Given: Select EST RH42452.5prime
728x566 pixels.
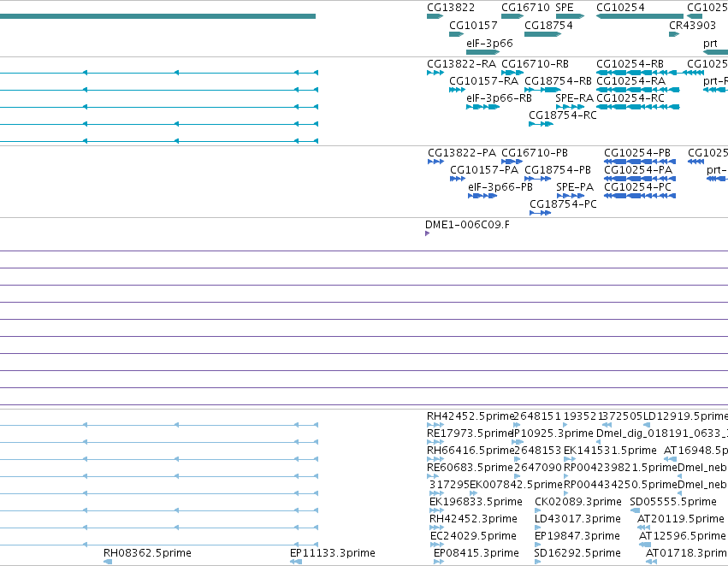Looking at the screenshot, I should coord(471,416).
